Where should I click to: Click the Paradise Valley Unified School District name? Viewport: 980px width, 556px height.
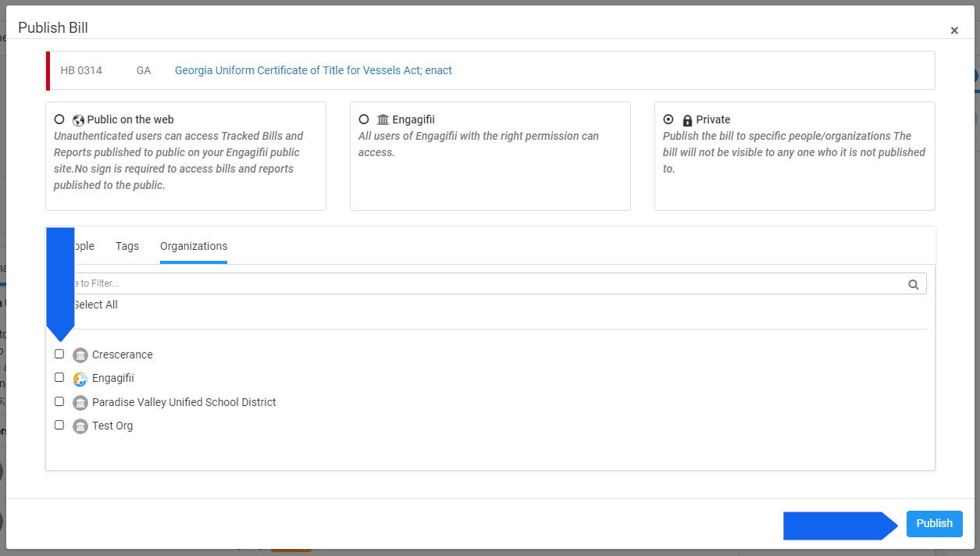coord(184,402)
